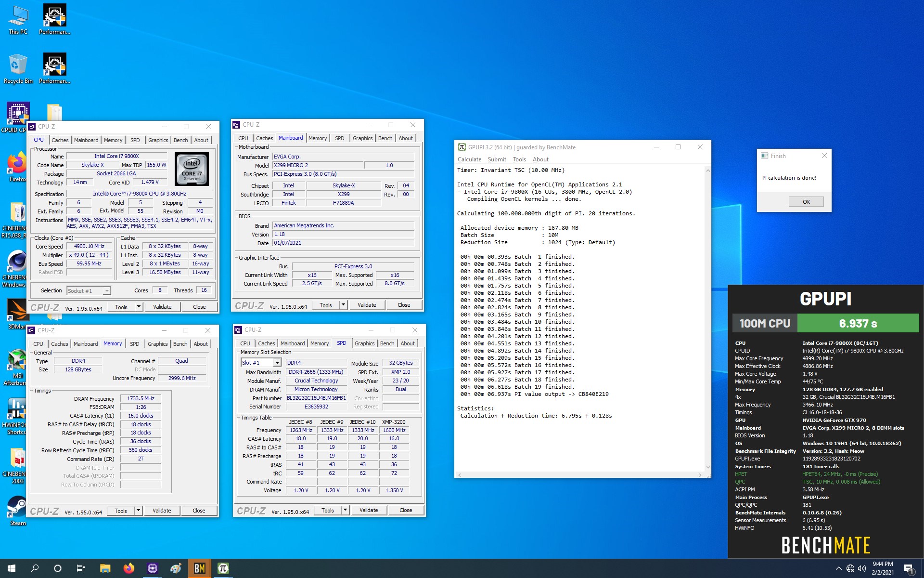Click OK in Finish dialog
Viewport: 924px width, 578px height.
(x=806, y=202)
